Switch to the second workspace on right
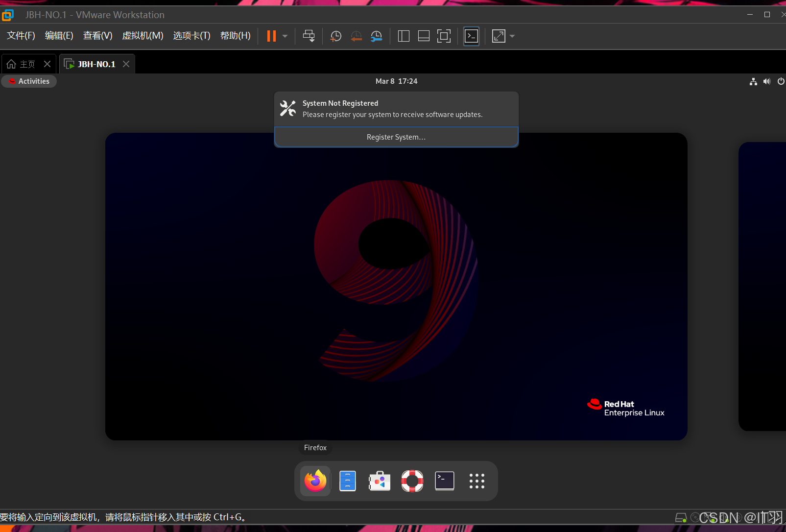786x532 pixels. 762,287
